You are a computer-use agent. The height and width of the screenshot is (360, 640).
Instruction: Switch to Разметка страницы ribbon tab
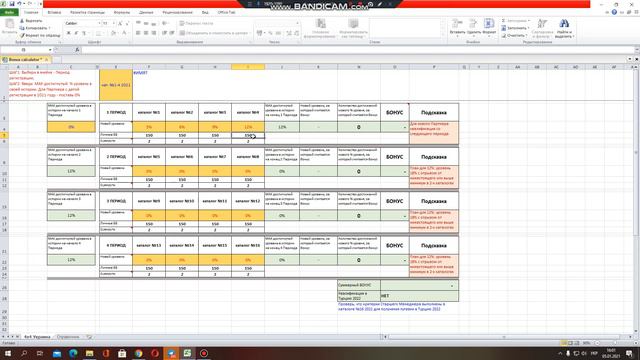pos(87,12)
